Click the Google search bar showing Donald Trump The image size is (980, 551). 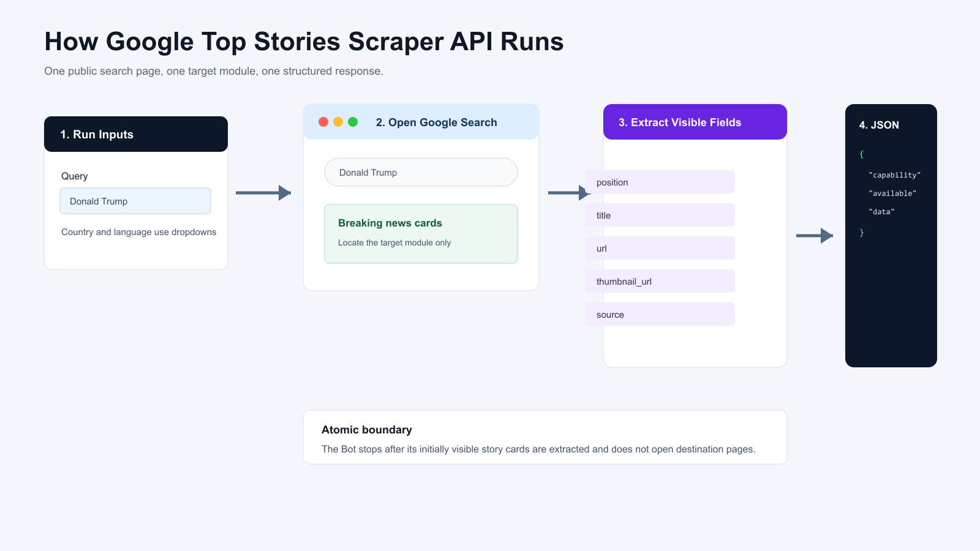coord(421,172)
